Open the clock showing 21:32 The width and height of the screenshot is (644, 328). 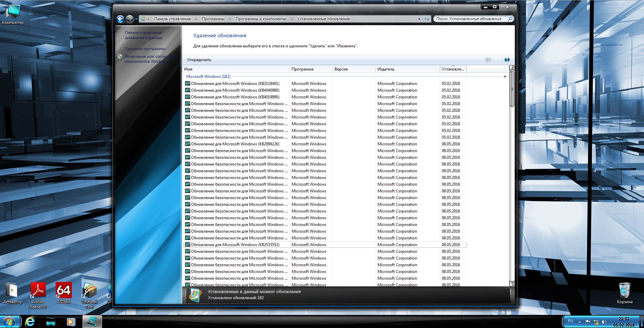(x=624, y=322)
